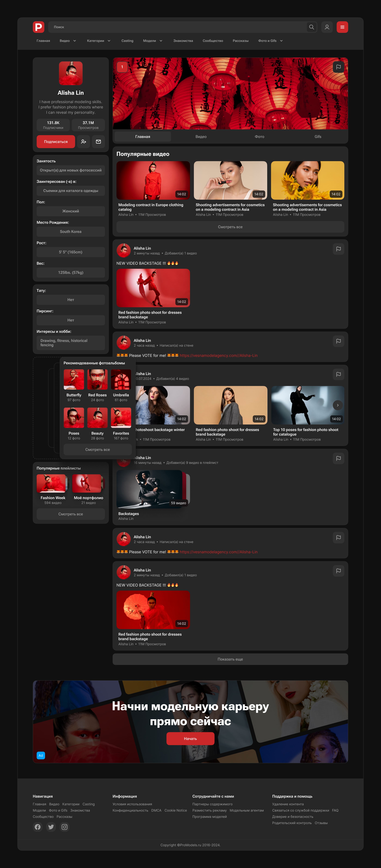Flag the 2 минуты назад NEW VIDEO BACKSTAGE post
381x868 pixels.
pyautogui.click(x=338, y=249)
